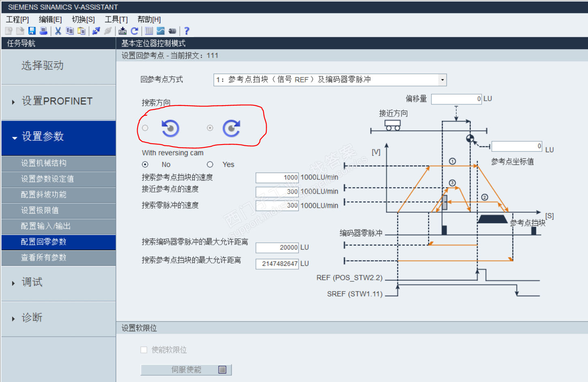588x382 pixels.
Task: Save the project with the floppy disk icon
Action: 32,31
